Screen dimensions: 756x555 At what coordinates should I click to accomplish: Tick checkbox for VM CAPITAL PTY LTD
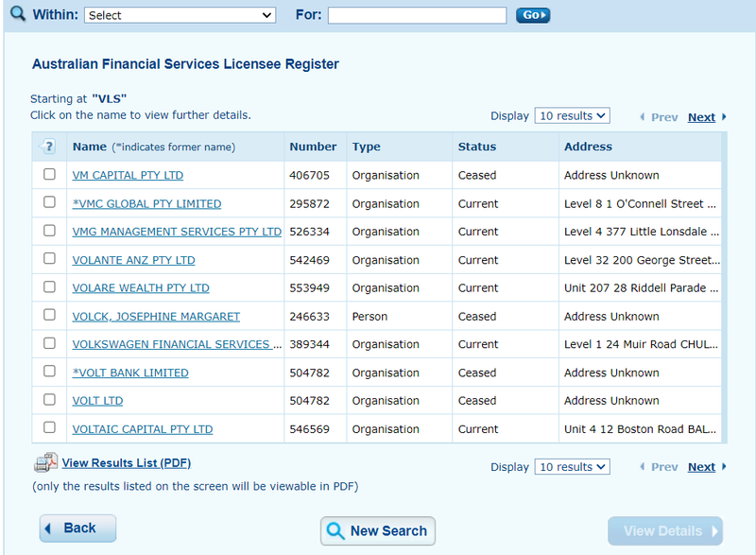(x=49, y=174)
